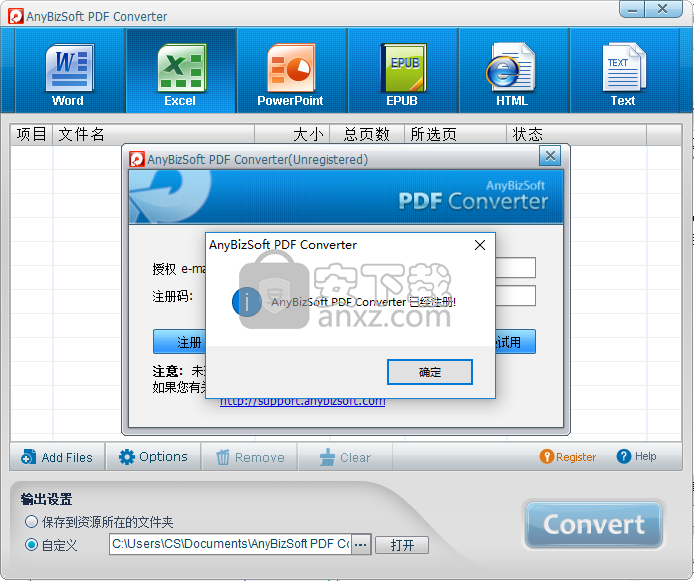This screenshot has width=694, height=581.
Task: Open the support.anybizsoft.com link
Action: [x=303, y=402]
